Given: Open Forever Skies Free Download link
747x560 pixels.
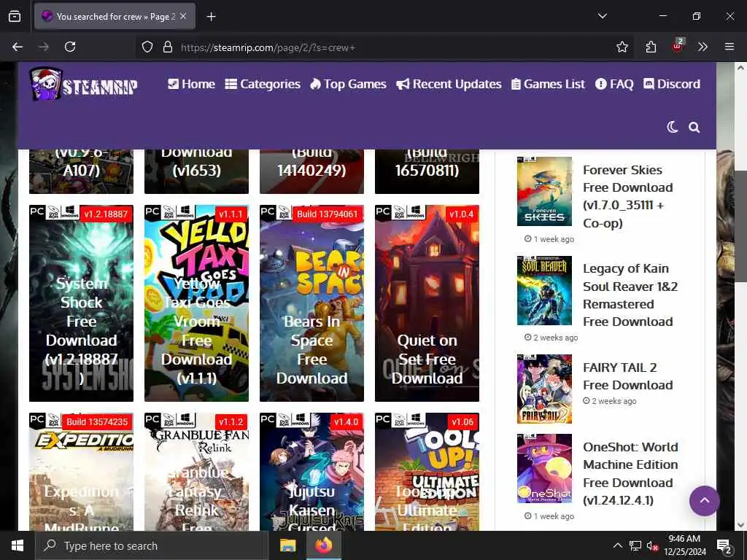Looking at the screenshot, I should pos(628,196).
